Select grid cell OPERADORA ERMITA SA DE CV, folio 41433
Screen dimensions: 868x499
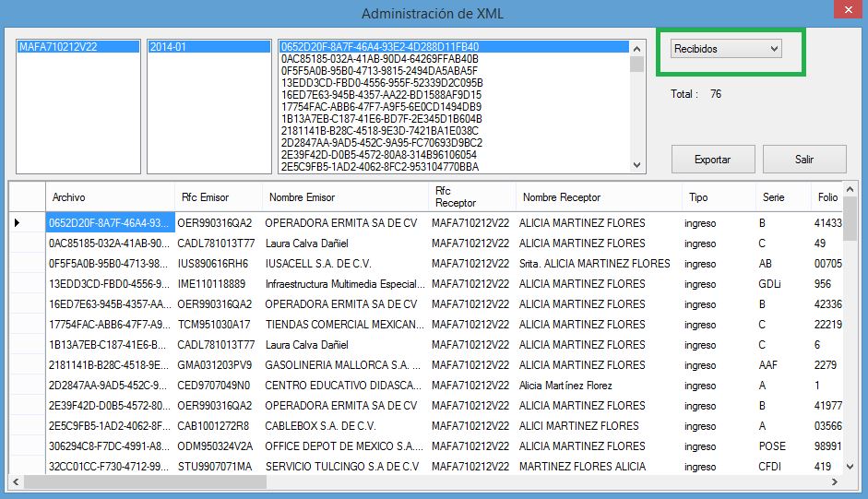coord(345,222)
